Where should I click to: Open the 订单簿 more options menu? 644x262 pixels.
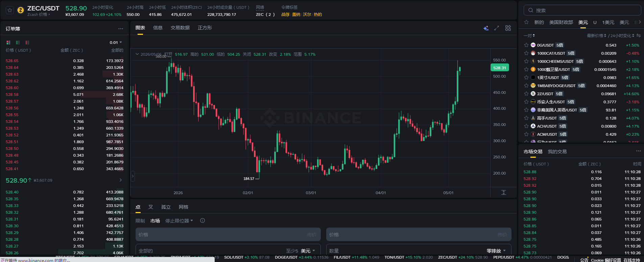[x=121, y=29]
